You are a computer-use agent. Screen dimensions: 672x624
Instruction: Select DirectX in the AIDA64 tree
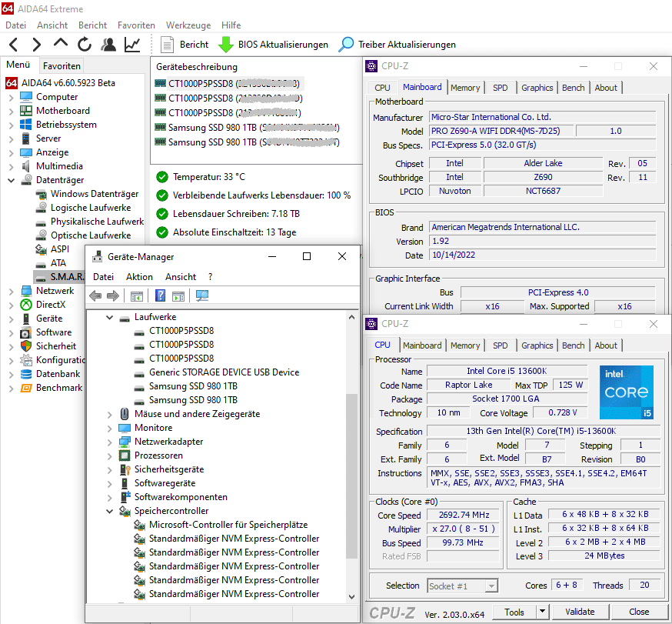[x=51, y=305]
